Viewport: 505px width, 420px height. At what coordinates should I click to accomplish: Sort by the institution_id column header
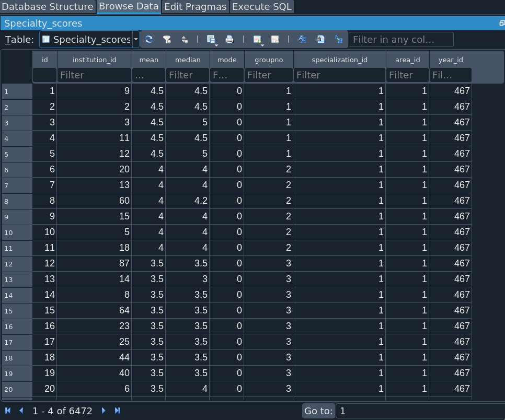pos(94,60)
